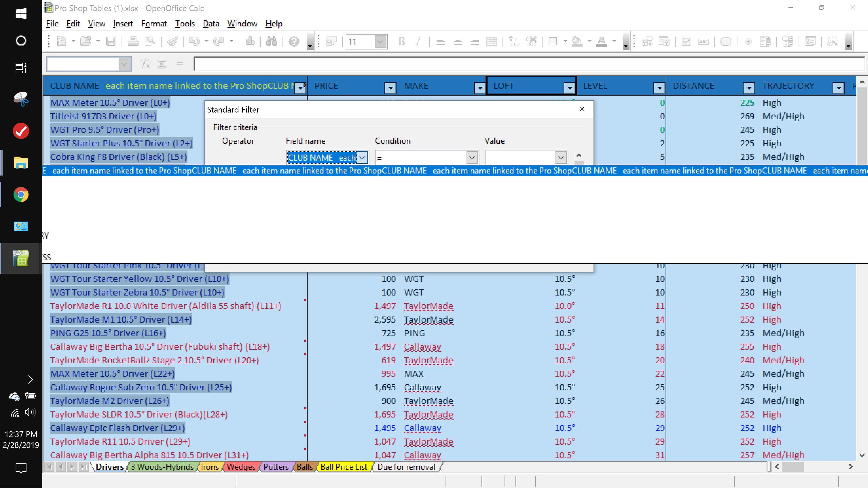Click the Print icon

(x=133, y=41)
